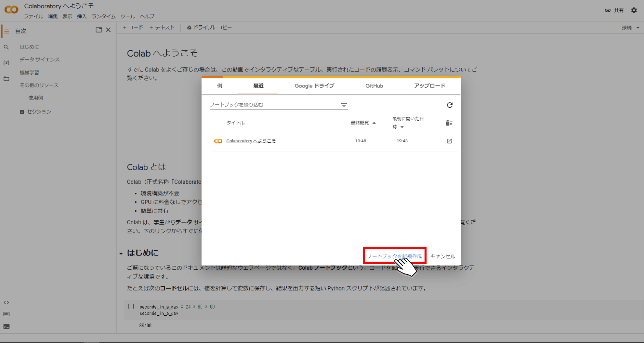Open code snippets icon in bottom sidebar
The height and width of the screenshot is (343, 644).
6,302
